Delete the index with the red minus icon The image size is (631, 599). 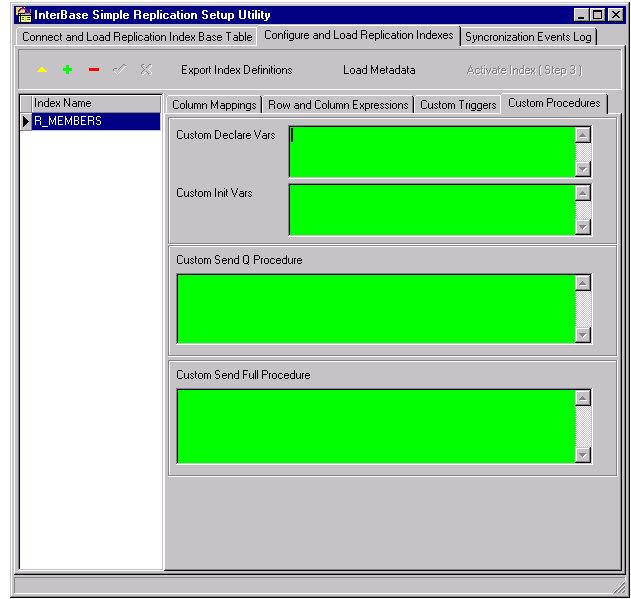click(x=94, y=70)
